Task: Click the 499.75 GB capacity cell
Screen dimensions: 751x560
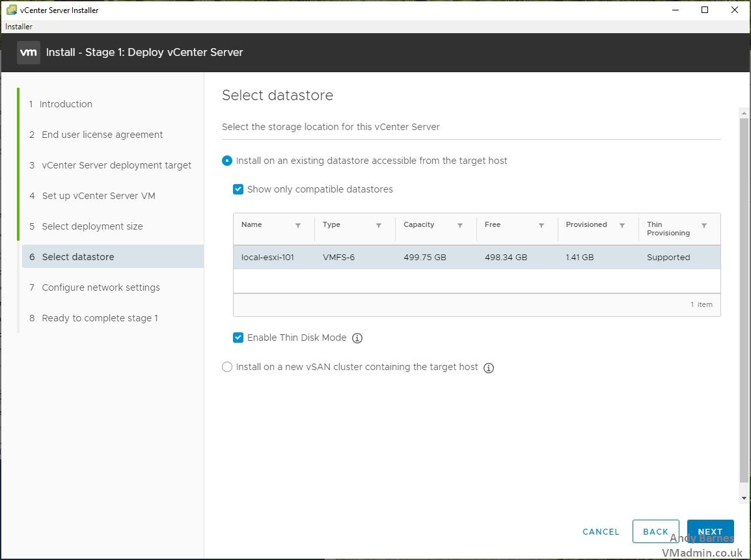Action: 425,258
